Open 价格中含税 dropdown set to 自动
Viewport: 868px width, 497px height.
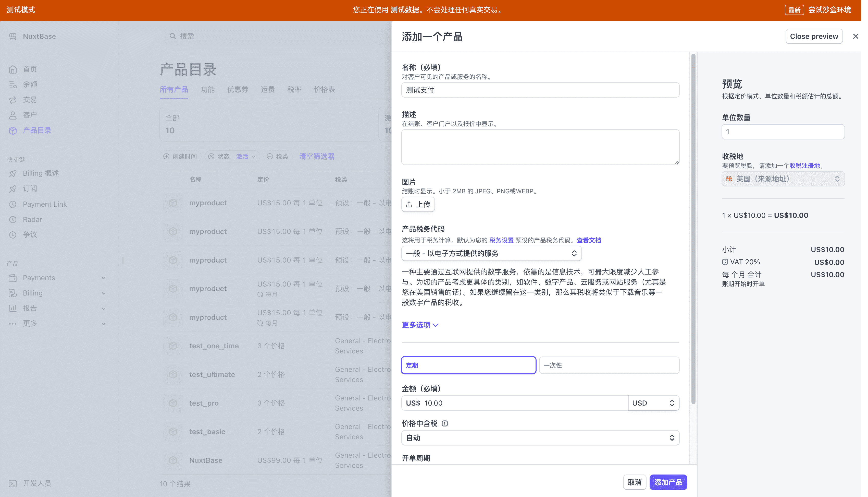click(540, 438)
